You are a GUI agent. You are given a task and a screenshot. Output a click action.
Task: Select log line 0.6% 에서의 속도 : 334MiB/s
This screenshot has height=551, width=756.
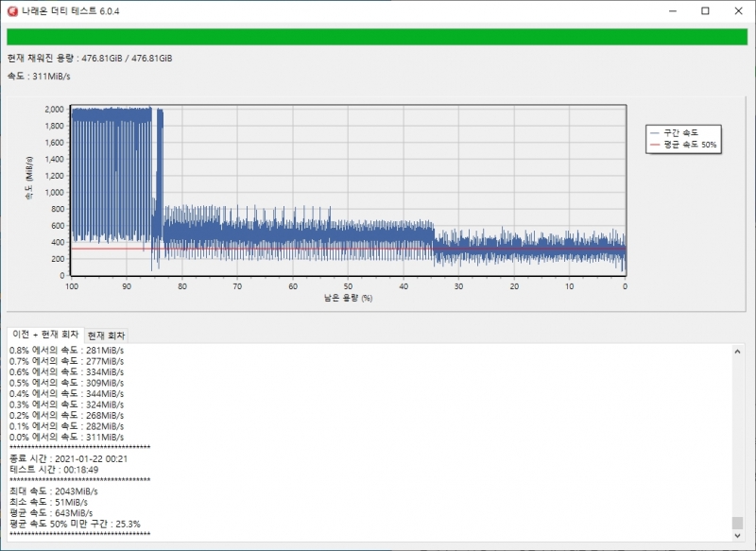(66, 372)
